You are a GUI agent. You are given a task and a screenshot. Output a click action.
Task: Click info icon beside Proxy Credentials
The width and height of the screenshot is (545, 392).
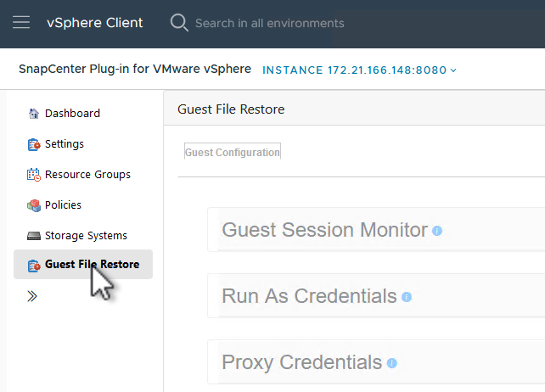(x=391, y=363)
